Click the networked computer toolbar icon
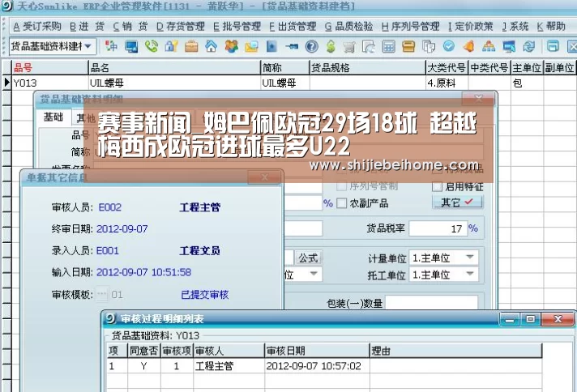 [x=509, y=46]
